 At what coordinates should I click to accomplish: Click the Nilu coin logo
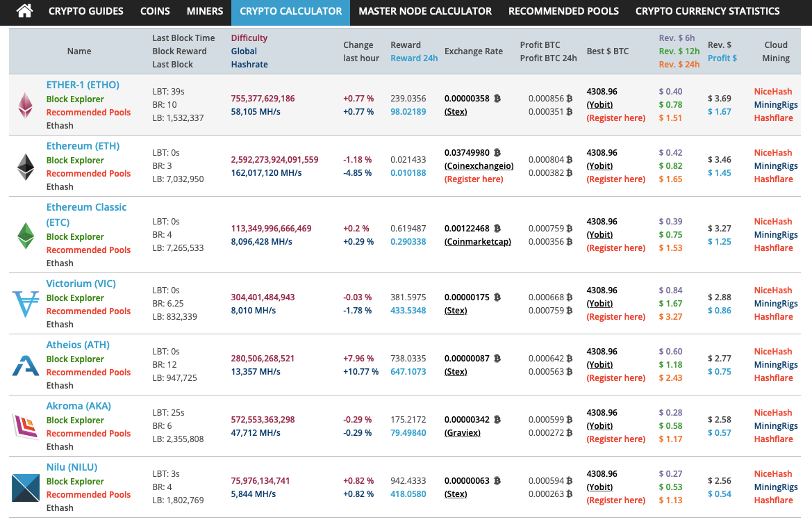point(26,487)
